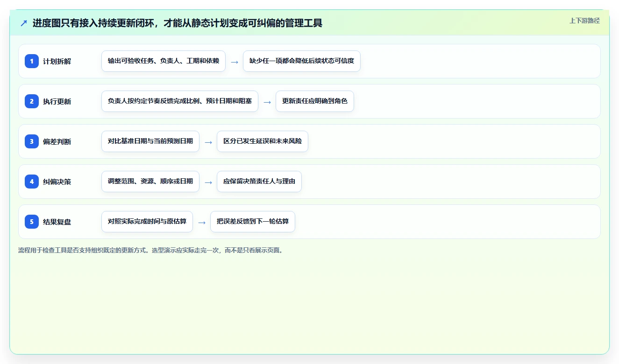
Task: Click the main title 进度图只有接入持续更新闭环
Action: pyautogui.click(x=178, y=23)
